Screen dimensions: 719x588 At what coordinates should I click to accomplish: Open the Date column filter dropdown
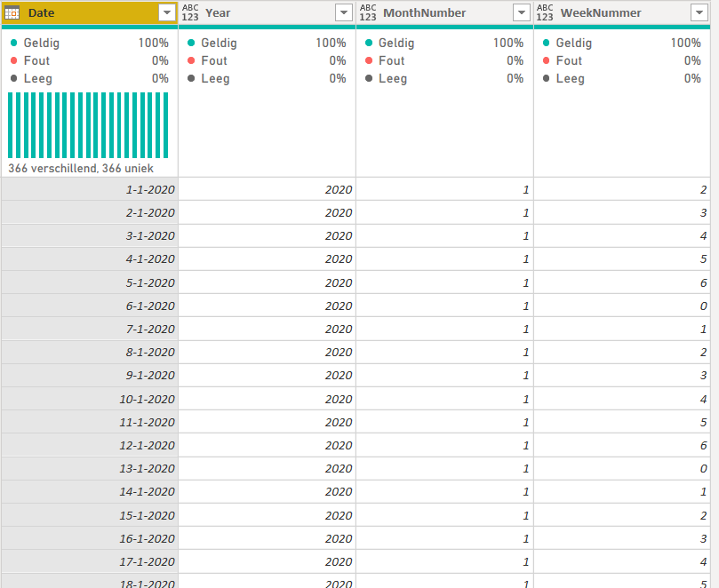click(x=167, y=12)
